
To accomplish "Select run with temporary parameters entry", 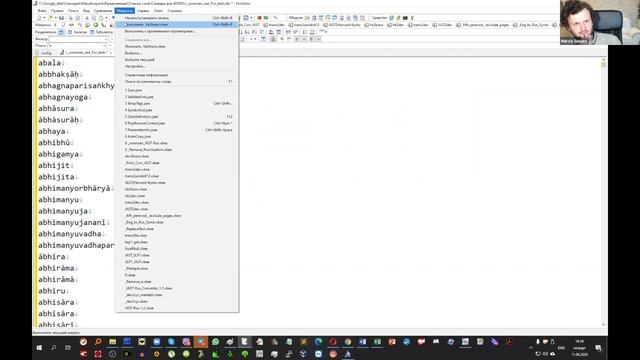I will pos(178,31).
